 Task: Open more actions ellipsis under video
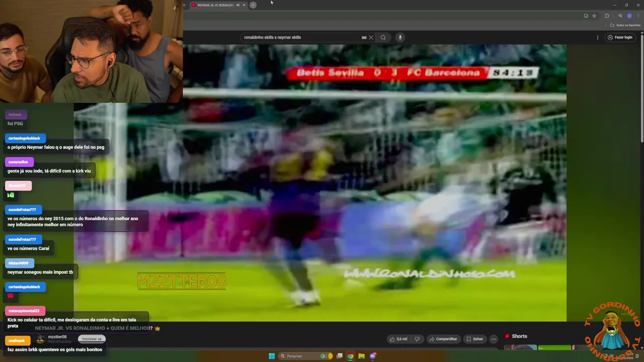click(x=494, y=339)
